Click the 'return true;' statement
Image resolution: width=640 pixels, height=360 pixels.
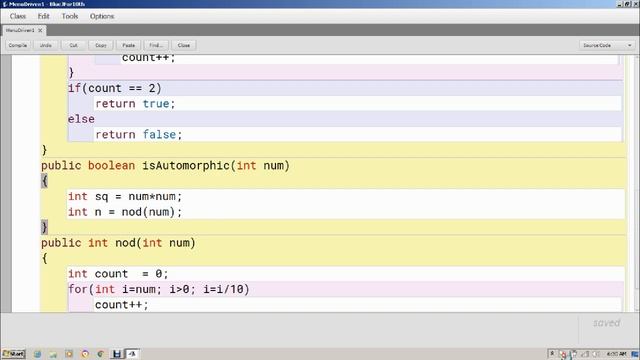tap(135, 104)
